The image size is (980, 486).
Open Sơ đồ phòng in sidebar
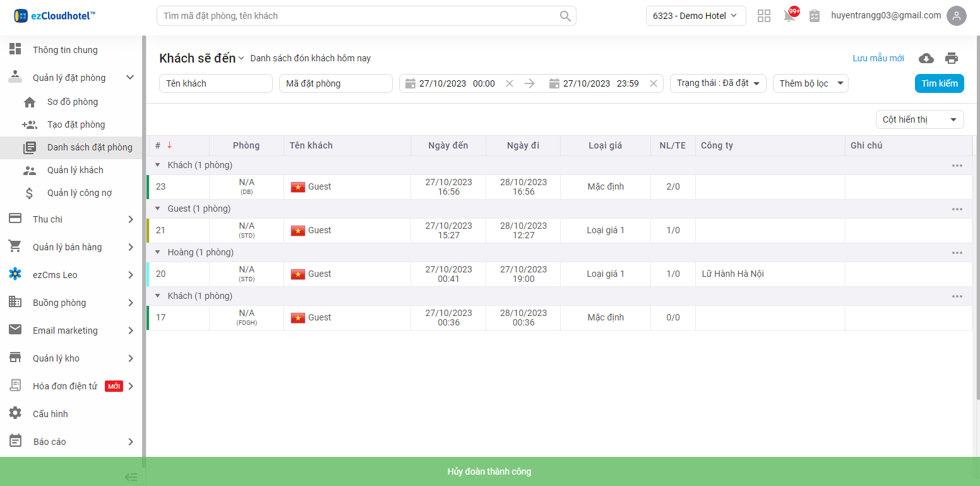pyautogui.click(x=72, y=102)
